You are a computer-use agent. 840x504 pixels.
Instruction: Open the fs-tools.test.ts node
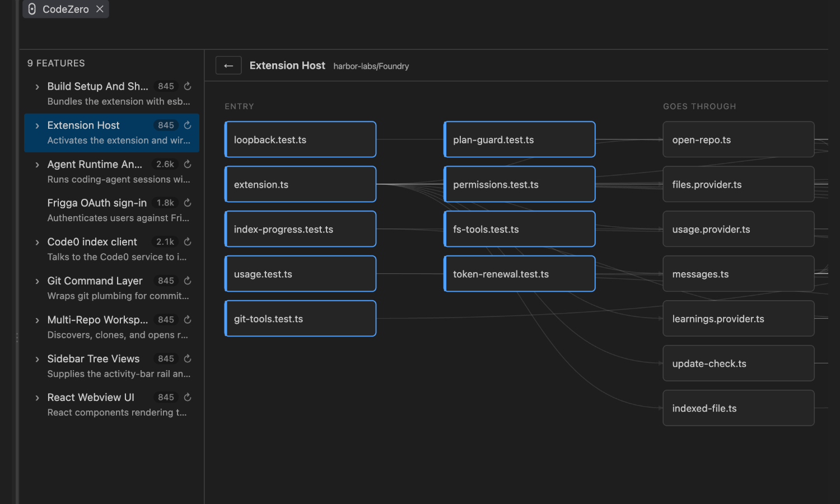[519, 229]
